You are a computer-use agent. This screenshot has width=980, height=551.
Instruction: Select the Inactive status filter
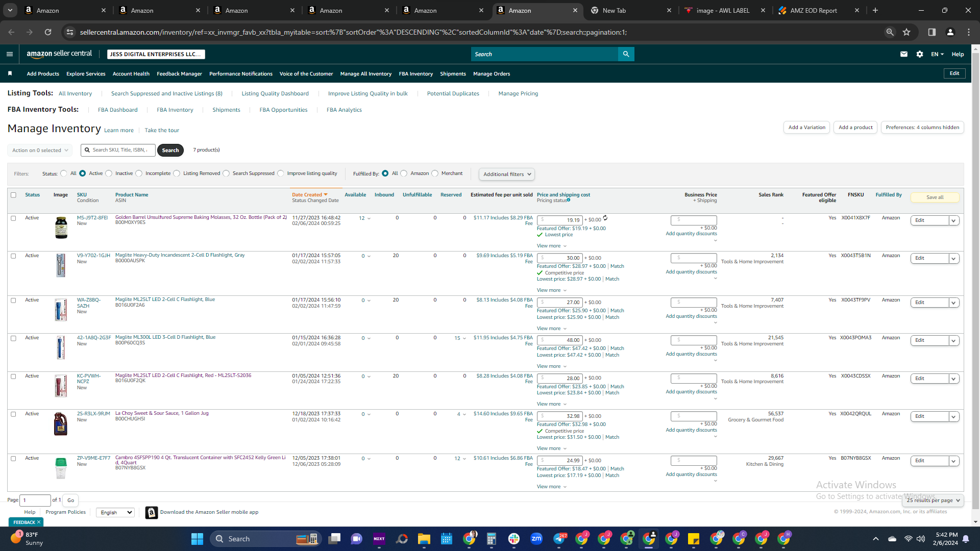click(x=109, y=173)
